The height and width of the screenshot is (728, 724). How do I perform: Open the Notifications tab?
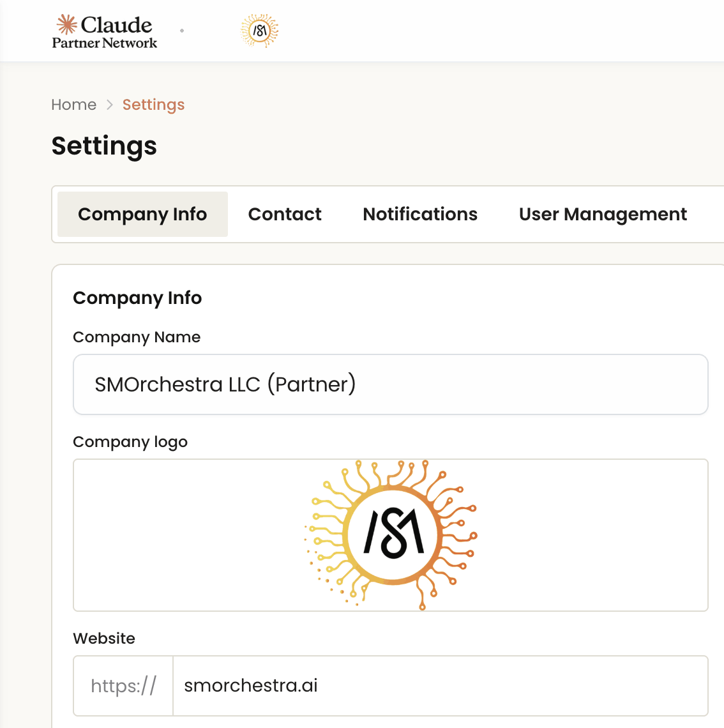click(x=420, y=214)
